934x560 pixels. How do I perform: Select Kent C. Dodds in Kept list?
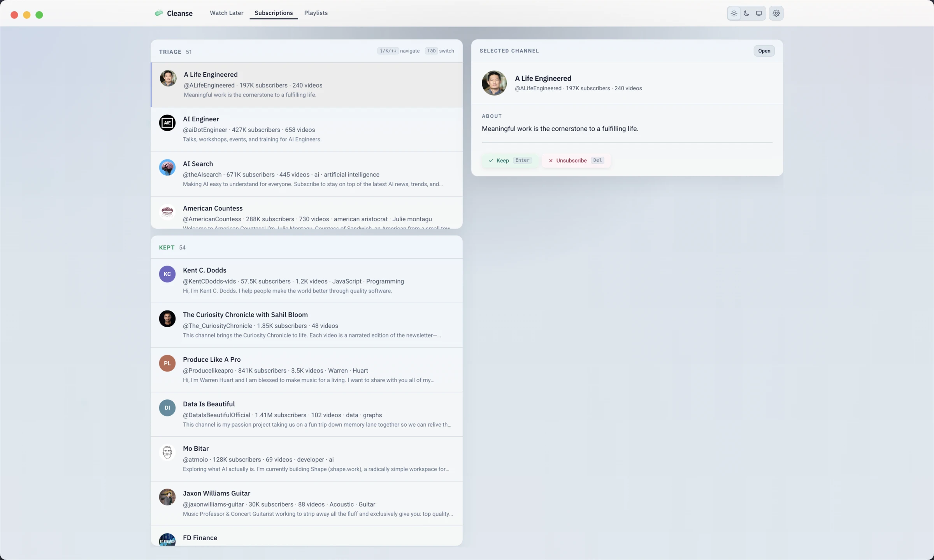307,280
